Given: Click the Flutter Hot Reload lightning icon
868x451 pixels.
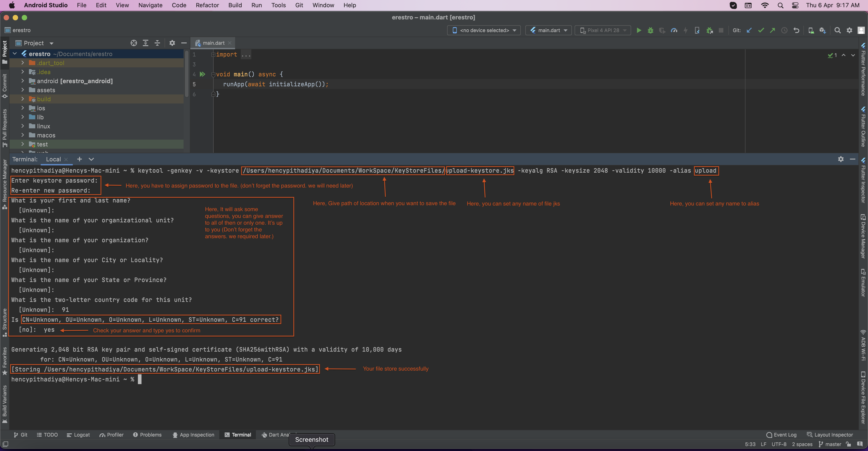Looking at the screenshot, I should [685, 30].
